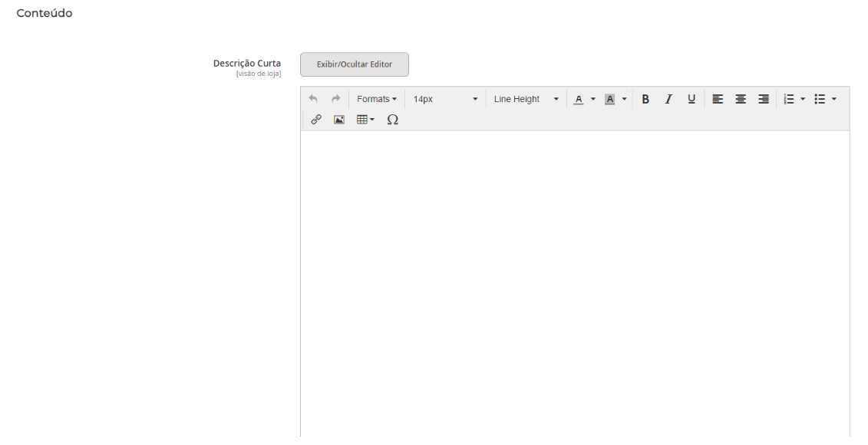Image resolution: width=868 pixels, height=445 pixels.
Task: Open the insert table dropdown
Action: [x=365, y=120]
